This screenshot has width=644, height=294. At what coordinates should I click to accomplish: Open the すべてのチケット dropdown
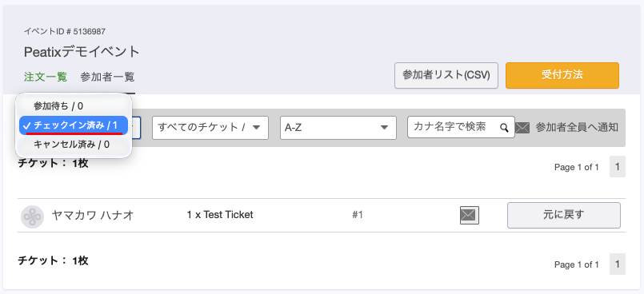[210, 128]
